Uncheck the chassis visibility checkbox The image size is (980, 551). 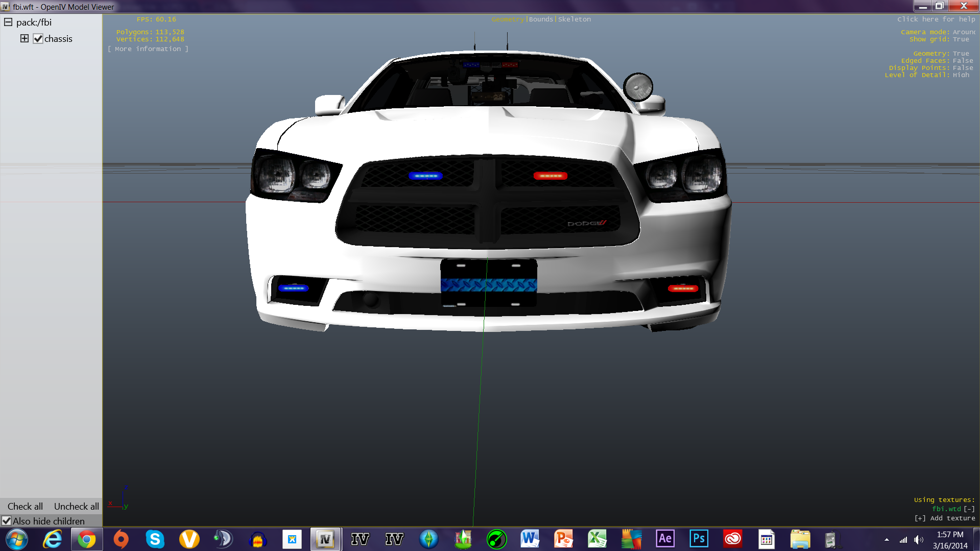click(38, 39)
